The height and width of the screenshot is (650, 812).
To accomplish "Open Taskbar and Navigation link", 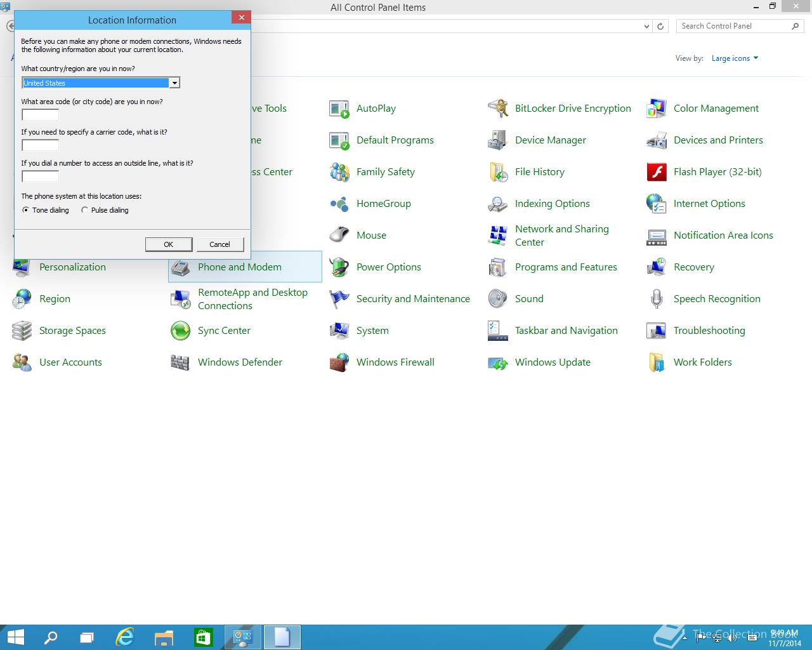I will [x=566, y=331].
